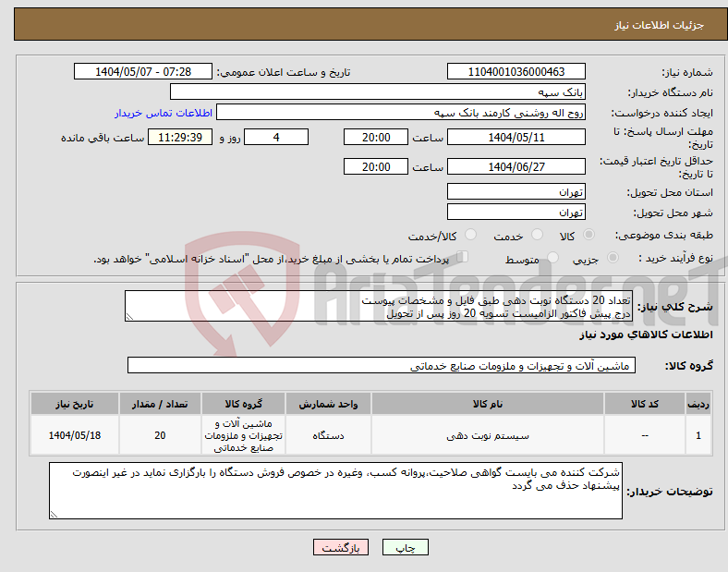Click the چاپ print button
Image resolution: width=728 pixels, height=572 pixels.
406,547
